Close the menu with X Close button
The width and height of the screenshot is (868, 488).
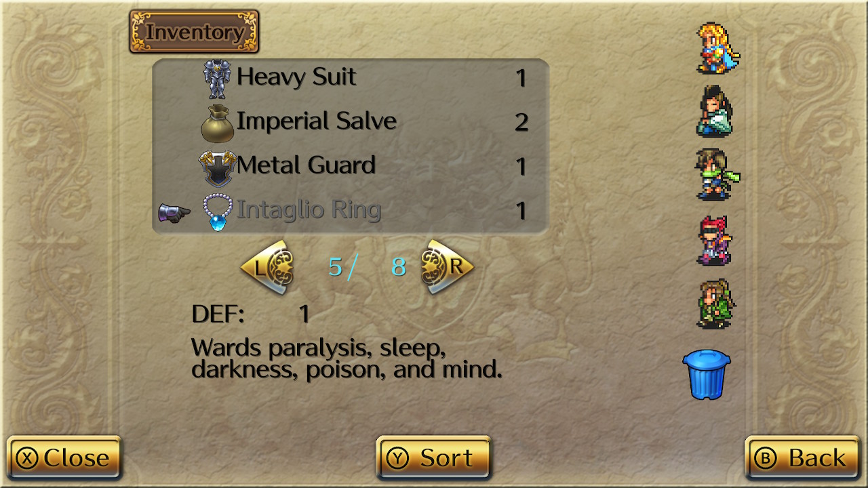[64, 458]
